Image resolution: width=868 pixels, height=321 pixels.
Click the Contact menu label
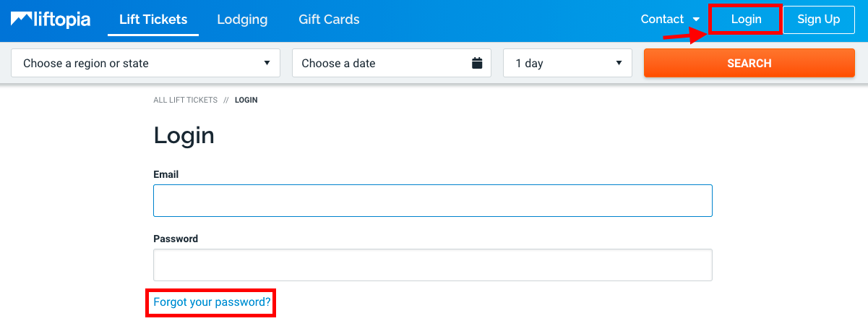pos(662,20)
